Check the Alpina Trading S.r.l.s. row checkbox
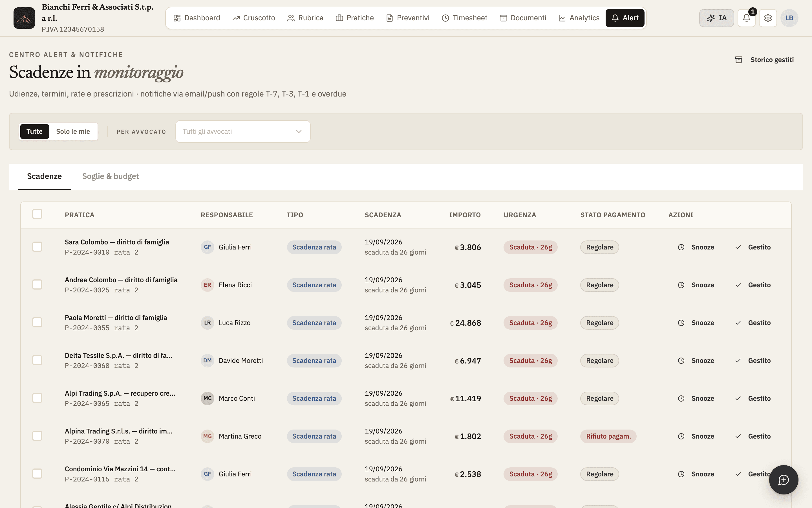The image size is (812, 508). coord(37,436)
